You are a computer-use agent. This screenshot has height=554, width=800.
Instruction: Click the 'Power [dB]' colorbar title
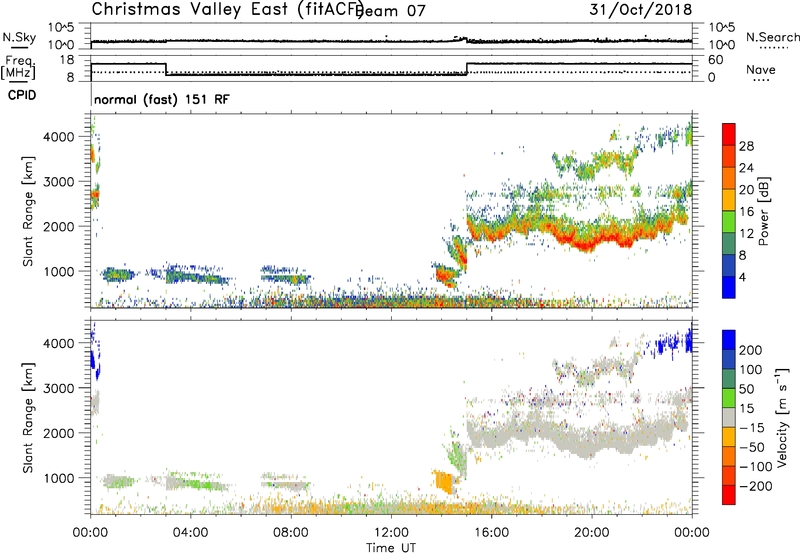(763, 211)
